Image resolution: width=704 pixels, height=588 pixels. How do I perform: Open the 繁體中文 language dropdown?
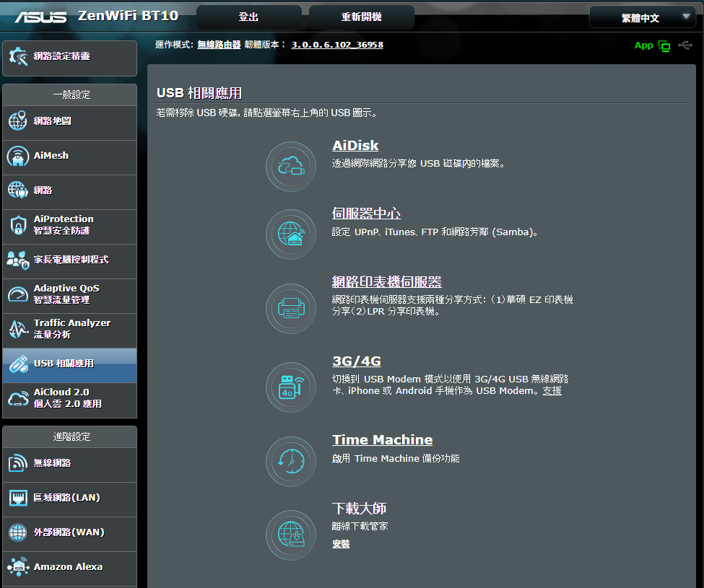click(642, 17)
